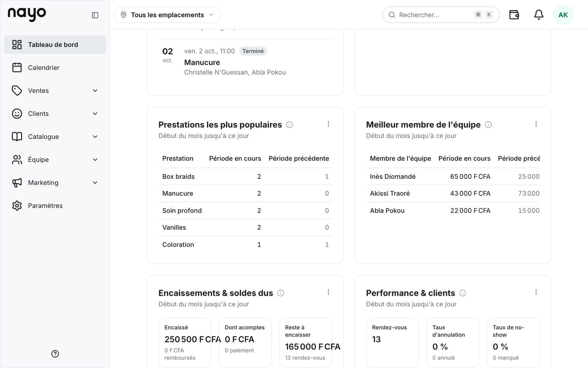Open options menu of Encaissements & soldes dus

[329, 292]
